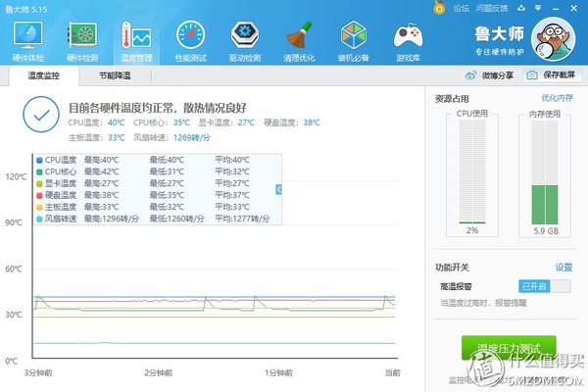
Task: Click the normal status checkmark circle icon
Action: (41, 115)
